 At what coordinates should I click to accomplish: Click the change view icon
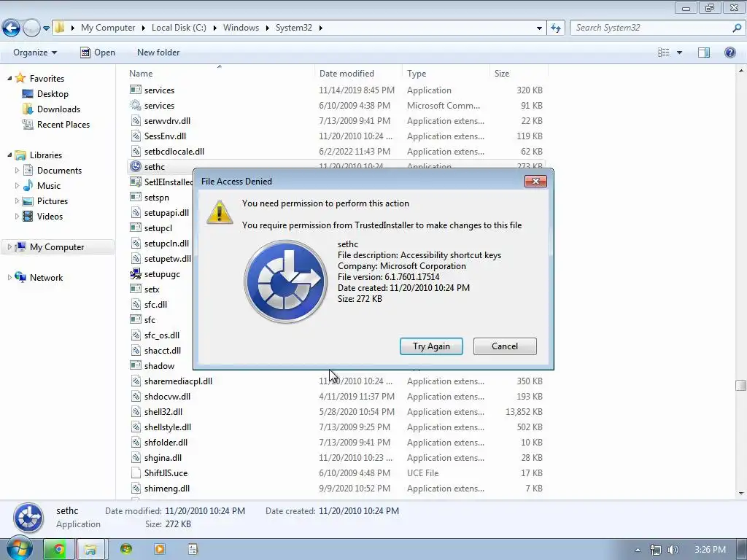(x=664, y=52)
